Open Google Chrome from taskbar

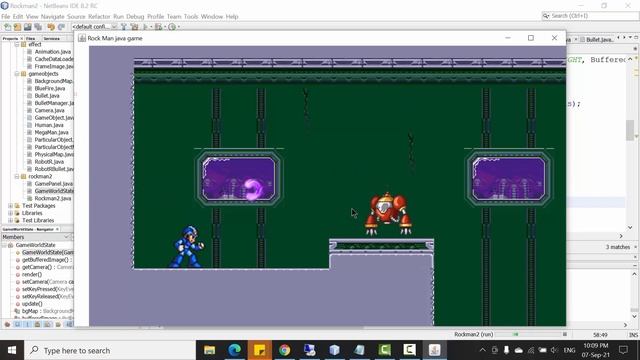point(284,350)
